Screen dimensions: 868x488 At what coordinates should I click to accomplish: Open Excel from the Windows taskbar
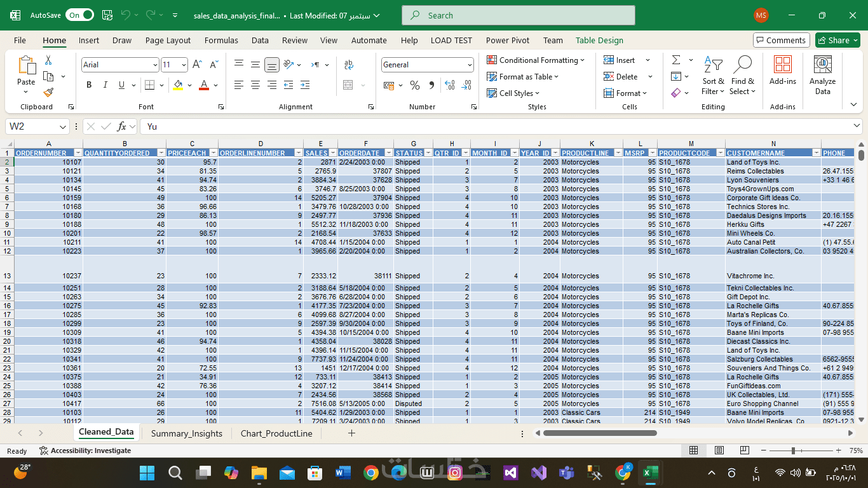click(650, 473)
